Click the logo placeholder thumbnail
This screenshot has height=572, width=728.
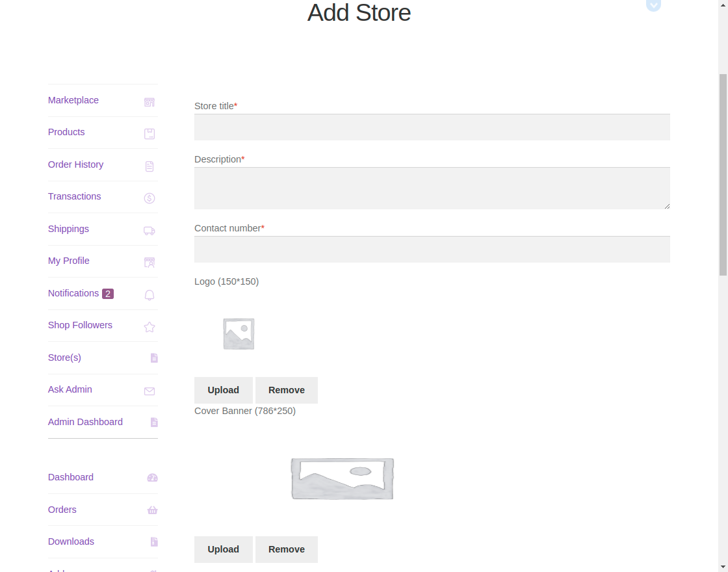238,333
